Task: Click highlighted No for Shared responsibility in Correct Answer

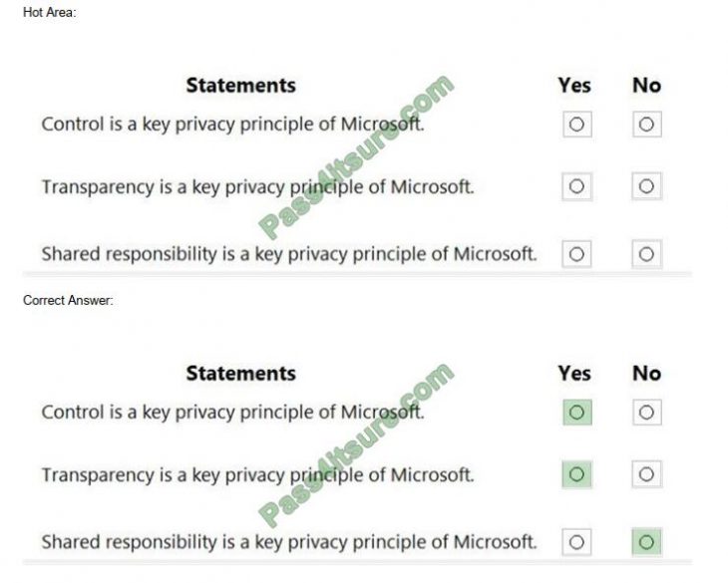Action: click(x=646, y=542)
